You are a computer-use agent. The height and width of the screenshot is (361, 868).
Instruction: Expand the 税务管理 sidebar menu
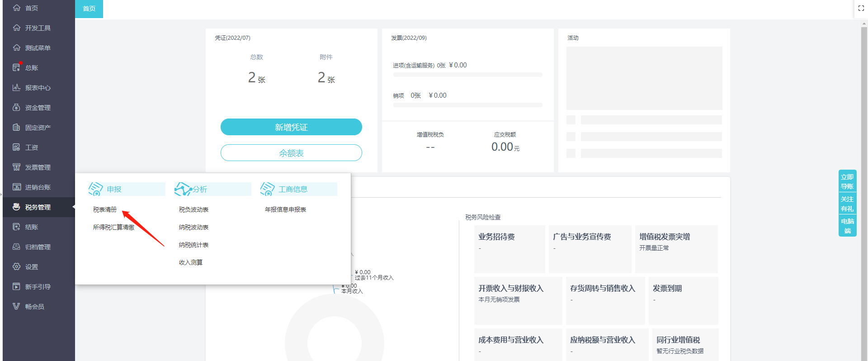38,207
